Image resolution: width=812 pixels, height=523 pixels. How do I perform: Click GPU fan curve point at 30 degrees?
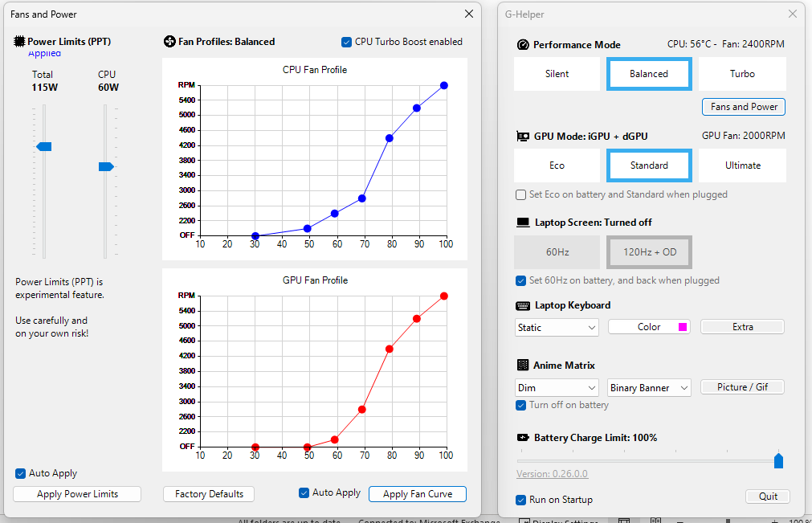tap(255, 447)
